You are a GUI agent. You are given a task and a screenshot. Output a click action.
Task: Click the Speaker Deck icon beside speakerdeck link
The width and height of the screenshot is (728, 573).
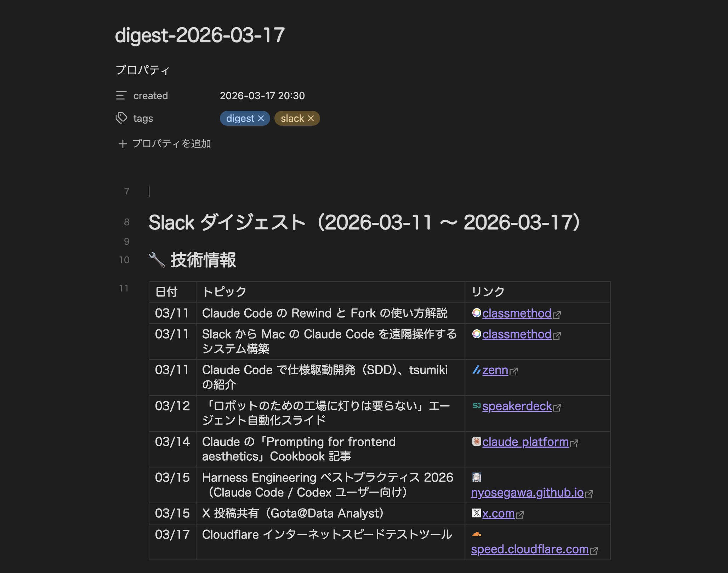[476, 406]
